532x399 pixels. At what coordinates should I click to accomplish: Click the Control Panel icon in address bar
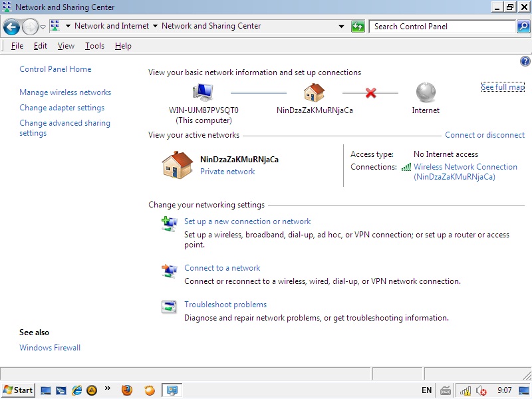55,26
